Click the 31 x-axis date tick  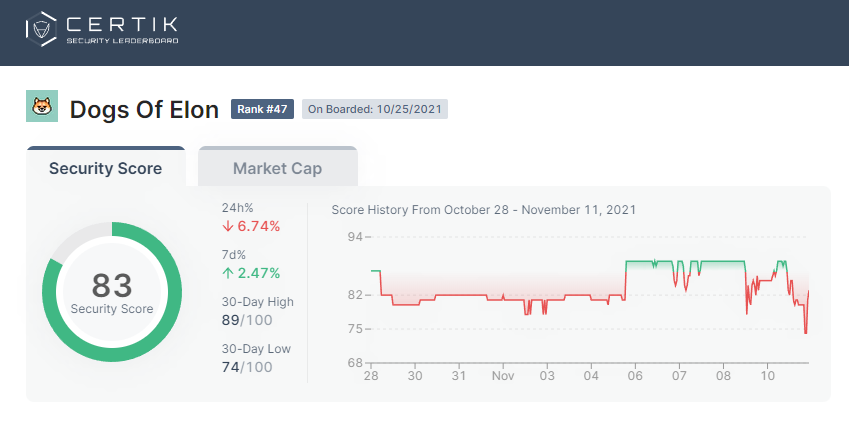pyautogui.click(x=459, y=375)
